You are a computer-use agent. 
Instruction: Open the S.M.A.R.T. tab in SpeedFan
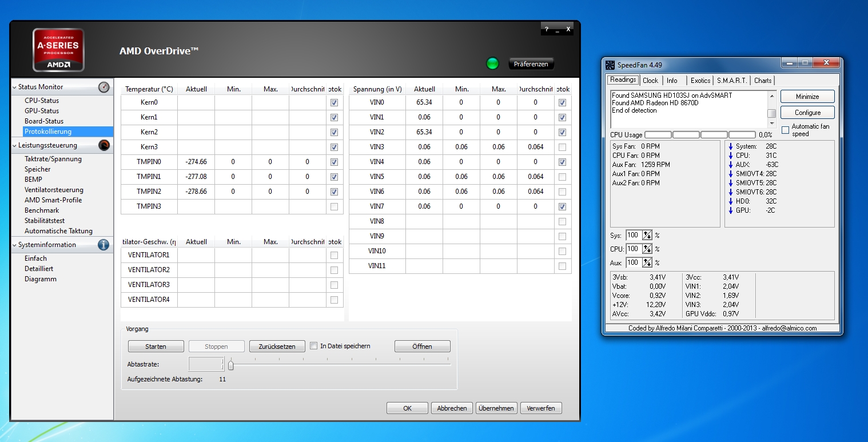732,81
